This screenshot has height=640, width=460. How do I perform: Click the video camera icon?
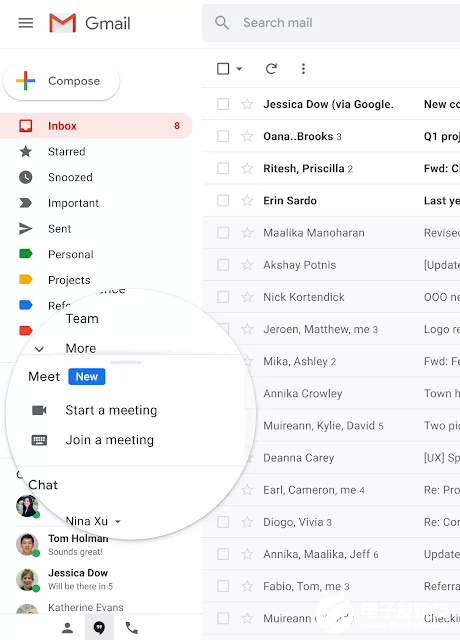coord(39,410)
